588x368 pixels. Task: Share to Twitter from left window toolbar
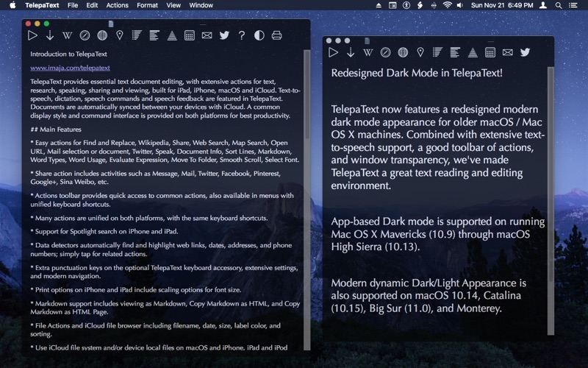(x=224, y=35)
